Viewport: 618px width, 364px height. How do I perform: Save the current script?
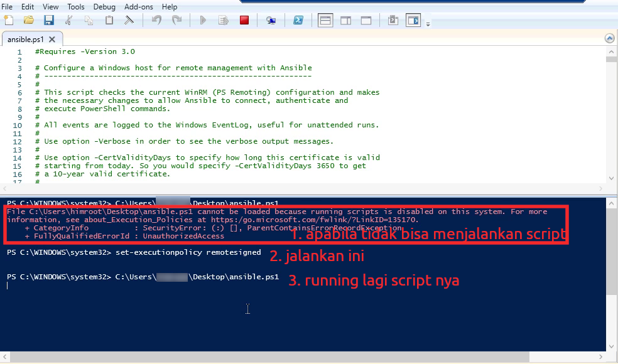coord(49,20)
